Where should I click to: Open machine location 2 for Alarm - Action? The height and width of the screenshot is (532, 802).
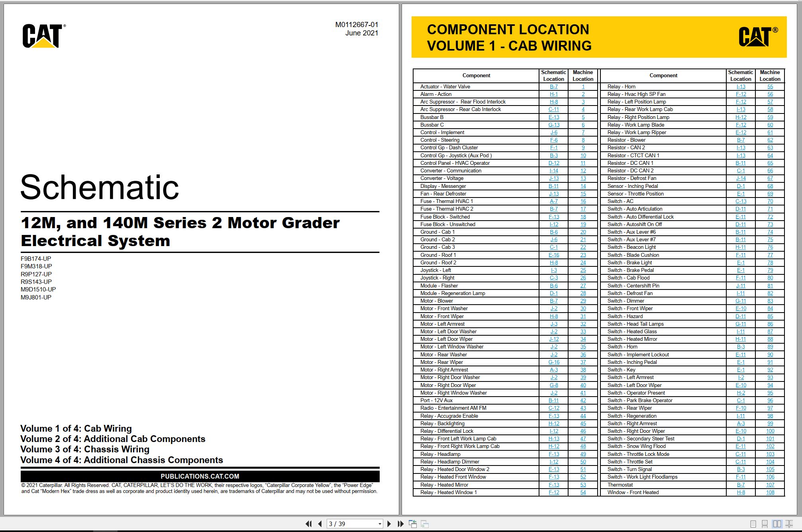(583, 94)
